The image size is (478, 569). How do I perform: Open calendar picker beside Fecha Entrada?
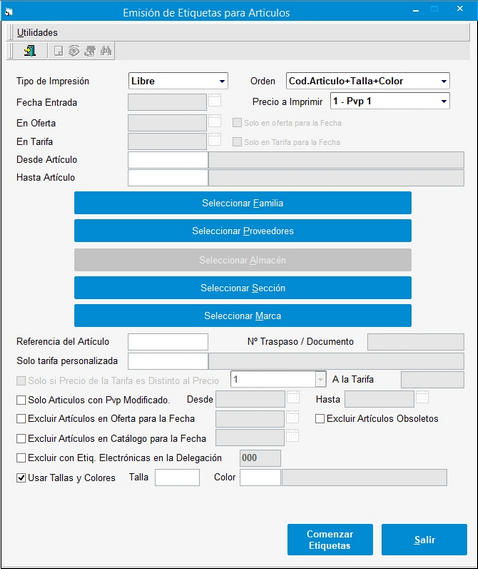pyautogui.click(x=215, y=101)
